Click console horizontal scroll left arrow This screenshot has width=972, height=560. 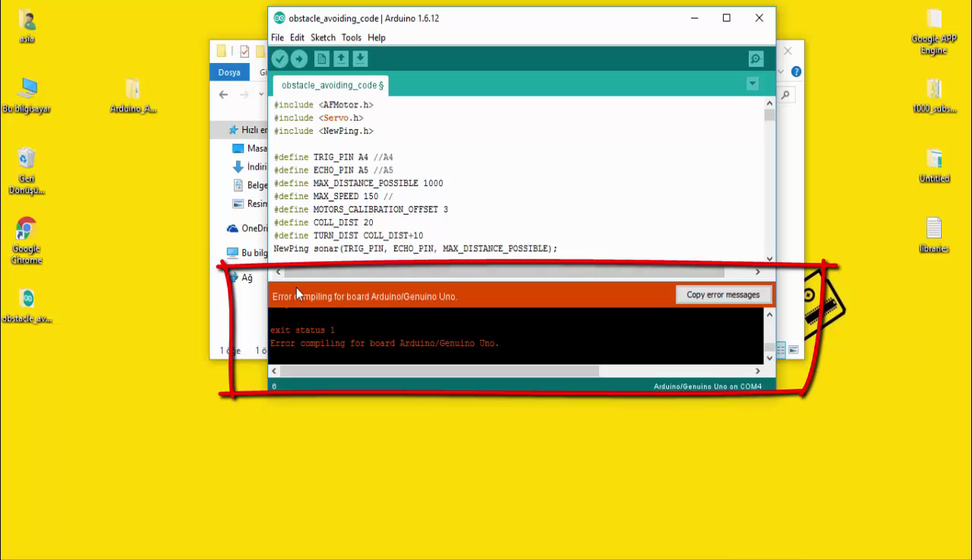click(275, 371)
